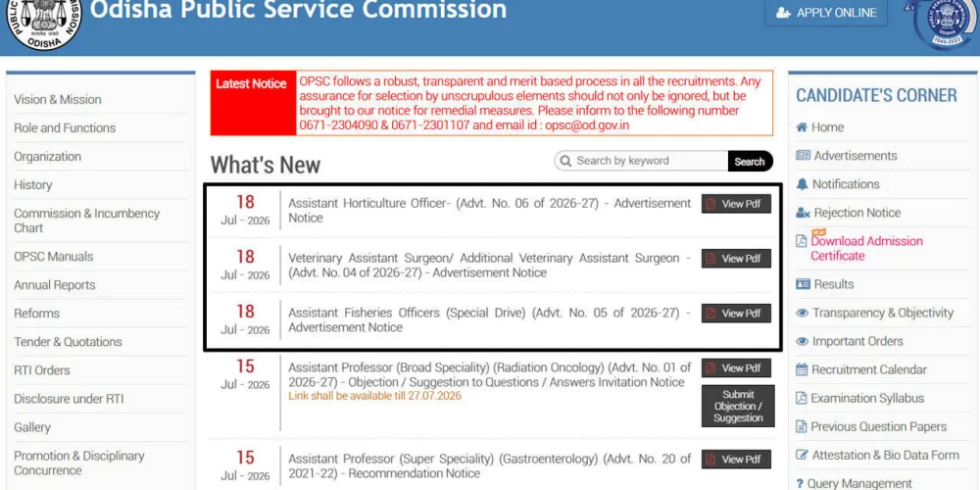The height and width of the screenshot is (490, 980).
Task: Click the Advertisements newspaper icon
Action: pos(804,156)
